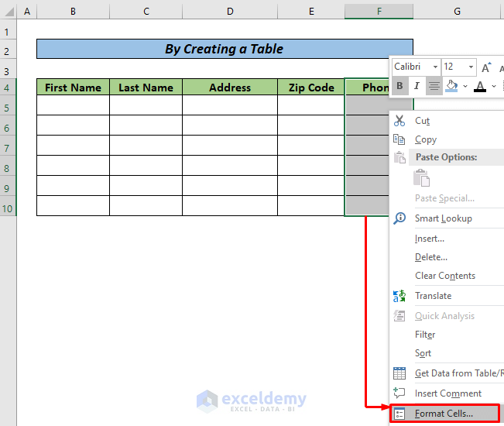
Task: Click the 'First Name' header cell
Action: (x=74, y=87)
